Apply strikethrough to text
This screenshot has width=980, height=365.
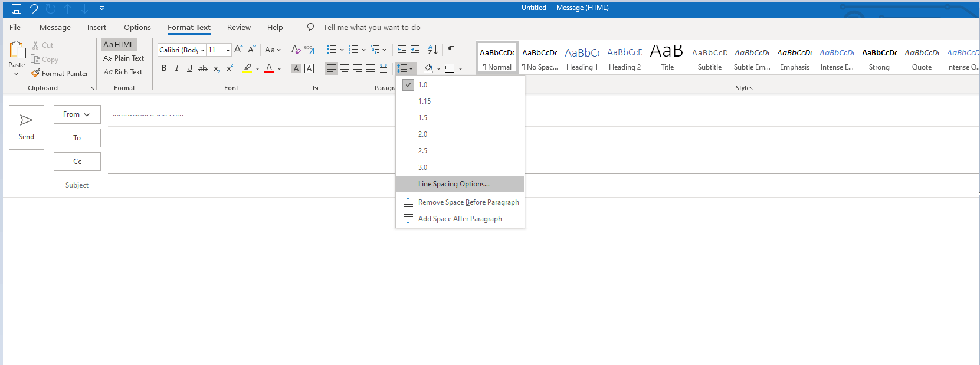coord(203,68)
